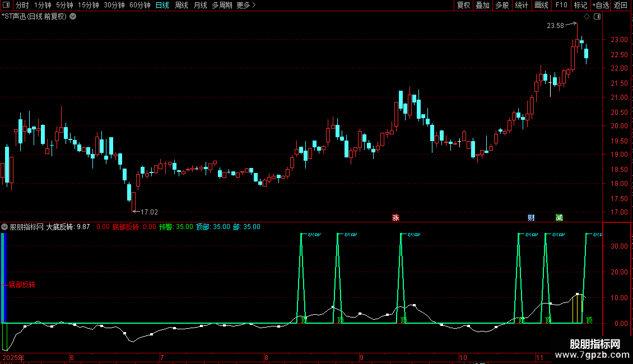Click the month 8 marker on time axis
The image size is (633, 364).
pos(266,357)
